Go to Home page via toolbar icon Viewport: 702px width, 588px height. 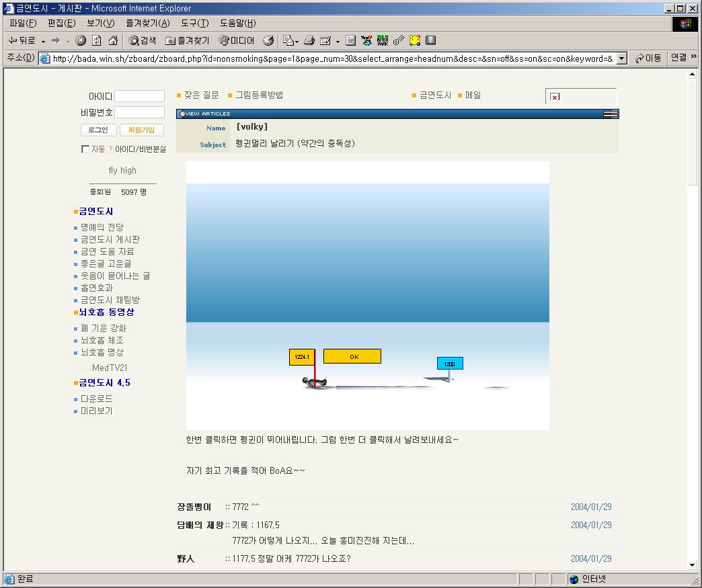(113, 40)
